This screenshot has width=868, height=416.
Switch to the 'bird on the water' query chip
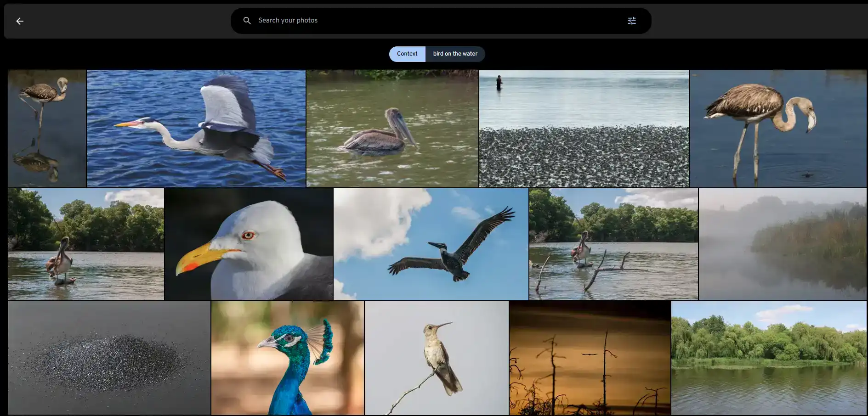[x=455, y=54]
